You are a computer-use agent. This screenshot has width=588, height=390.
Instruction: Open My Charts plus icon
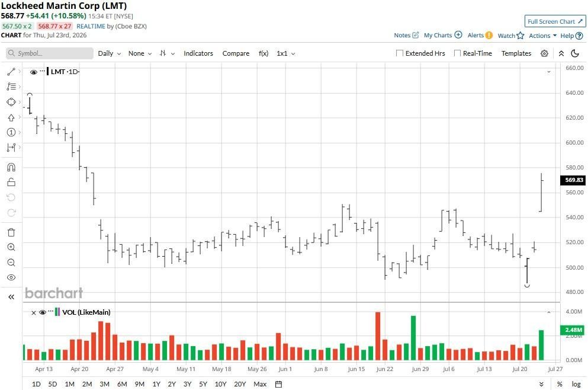point(458,35)
